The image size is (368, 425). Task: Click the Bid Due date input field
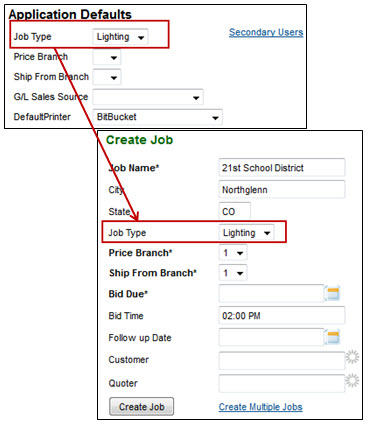(271, 294)
